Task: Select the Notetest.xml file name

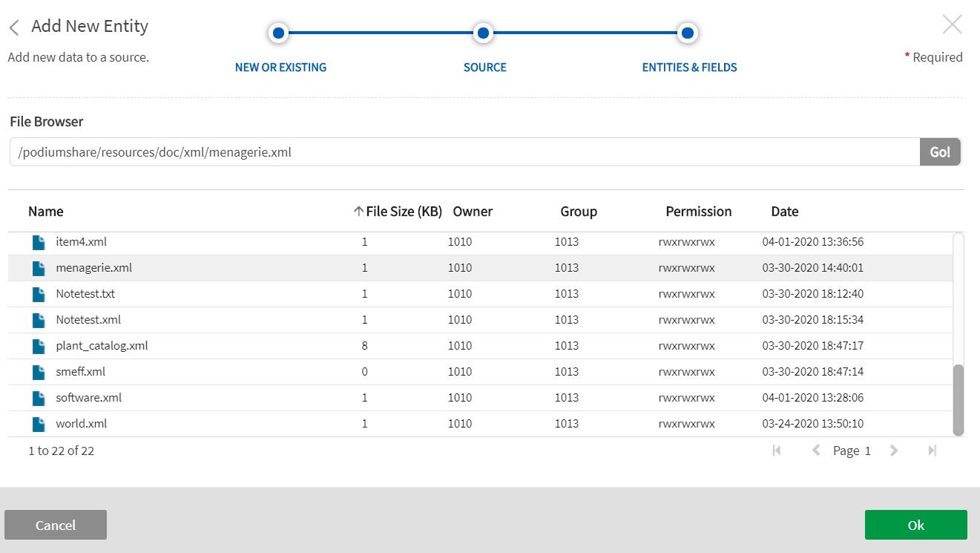Action: (x=88, y=320)
